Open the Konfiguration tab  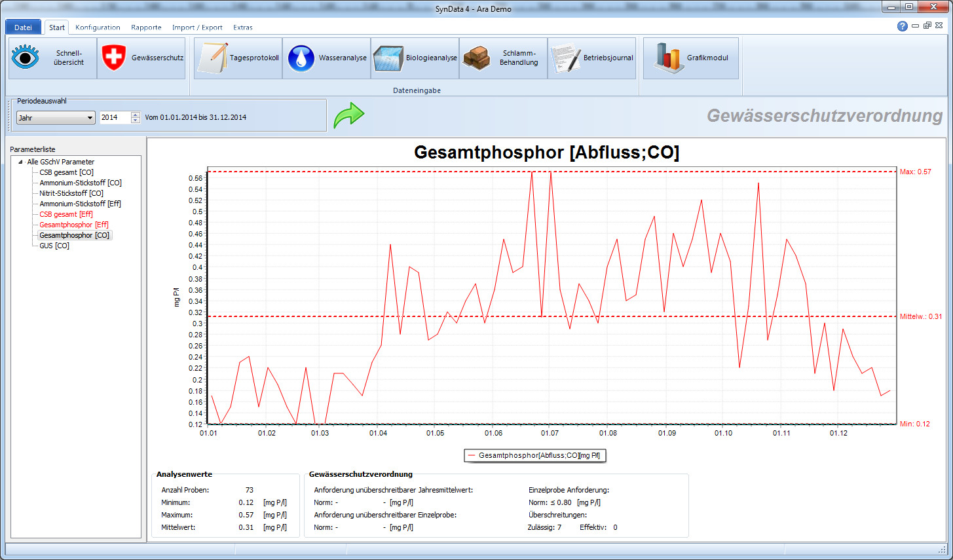98,28
